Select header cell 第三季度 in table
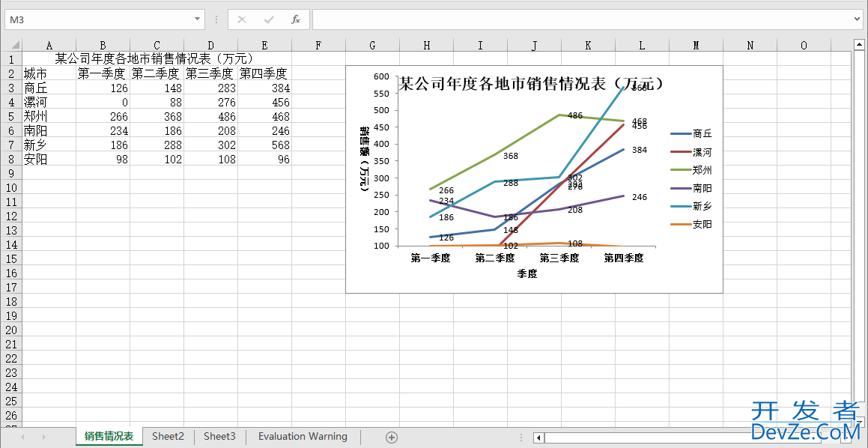 [211, 73]
